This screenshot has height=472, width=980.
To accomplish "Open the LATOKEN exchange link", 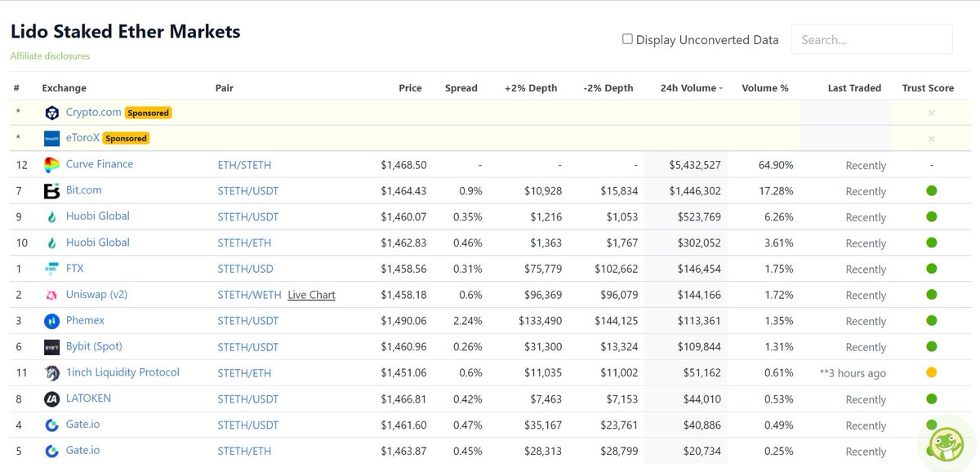I will [x=88, y=399].
